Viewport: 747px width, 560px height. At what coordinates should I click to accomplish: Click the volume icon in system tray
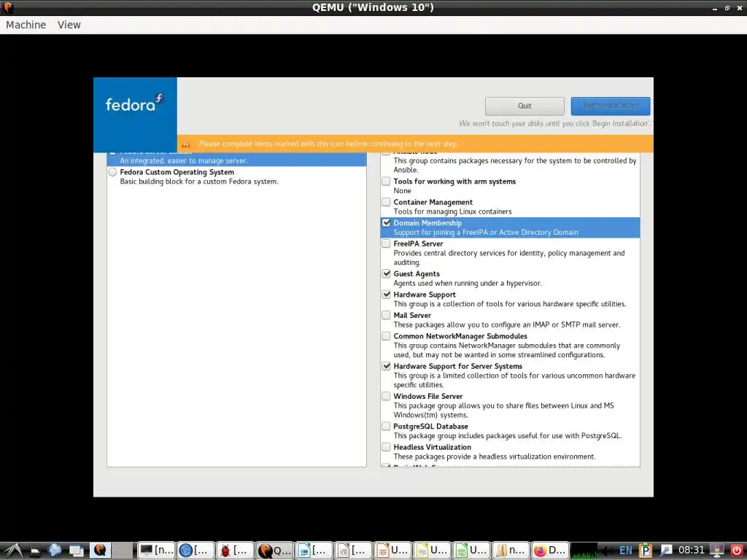click(608, 551)
